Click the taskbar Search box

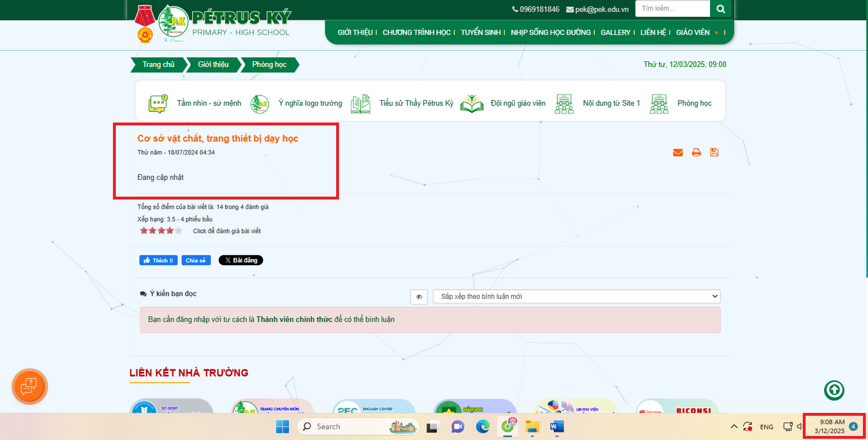click(x=358, y=427)
